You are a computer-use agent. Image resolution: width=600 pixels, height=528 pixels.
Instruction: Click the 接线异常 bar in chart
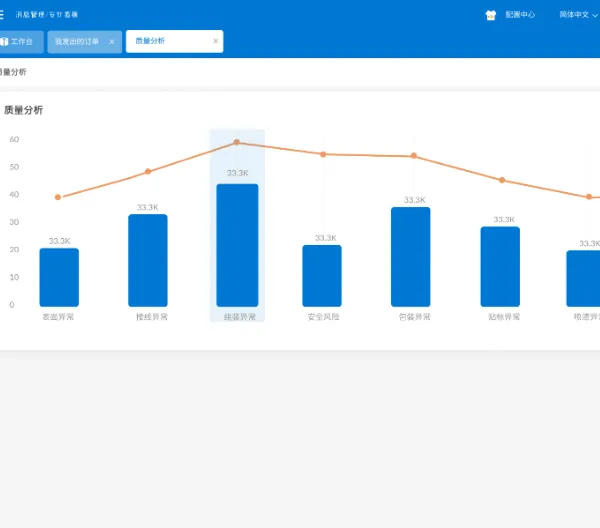[x=148, y=261]
